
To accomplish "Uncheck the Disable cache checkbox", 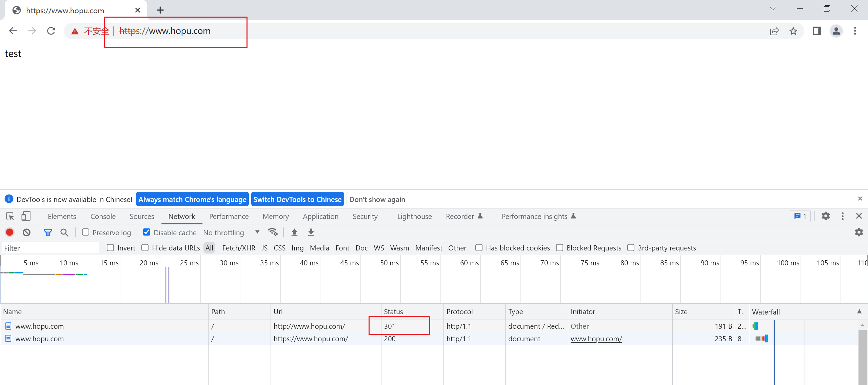I will pos(146,232).
